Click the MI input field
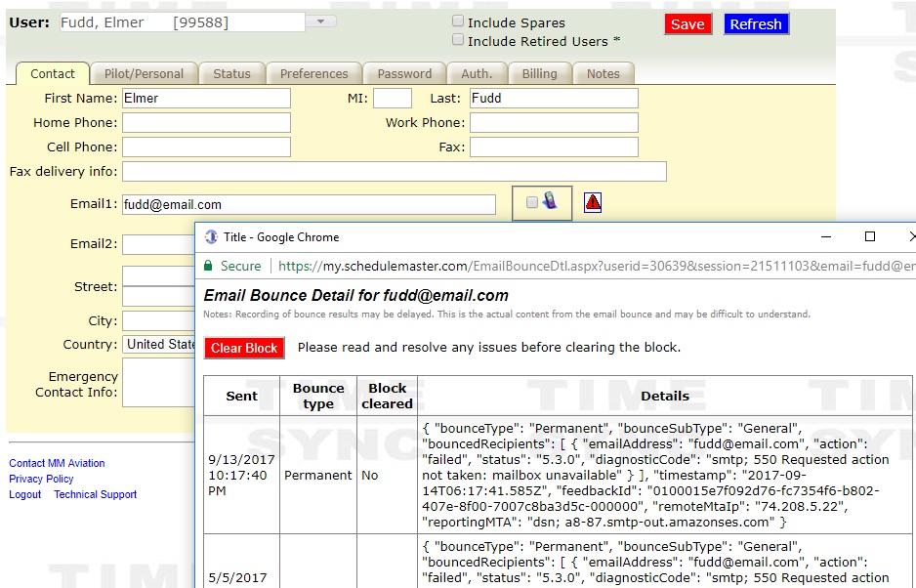Viewport: 916px width, 588px height. (x=393, y=99)
